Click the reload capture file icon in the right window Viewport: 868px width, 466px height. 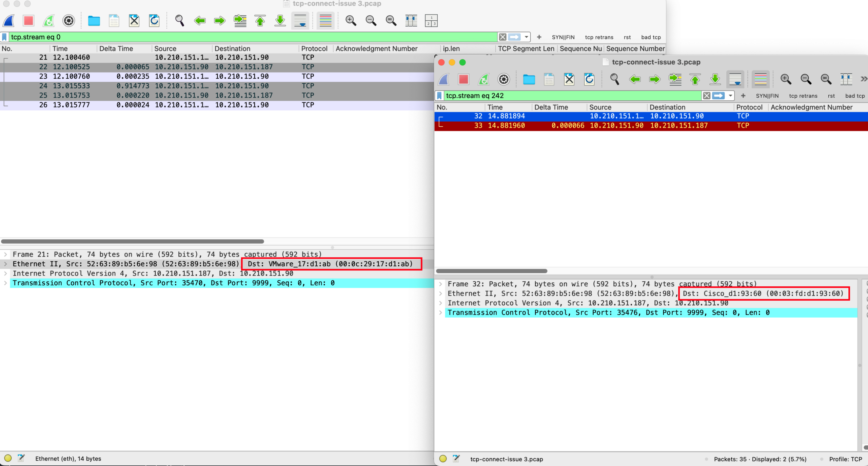(589, 79)
